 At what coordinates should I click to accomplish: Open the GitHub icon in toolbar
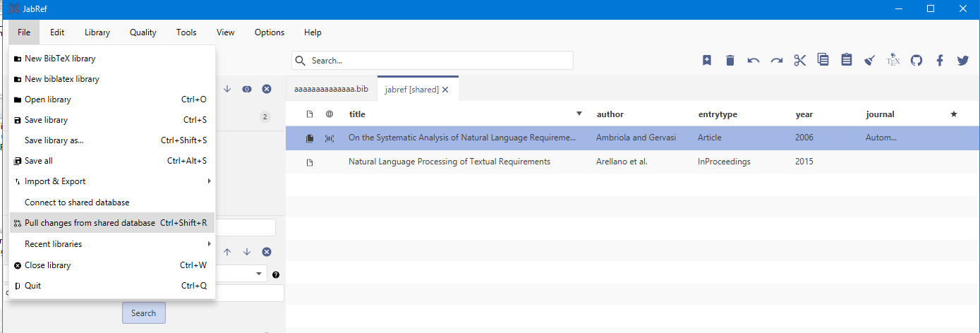tap(917, 61)
